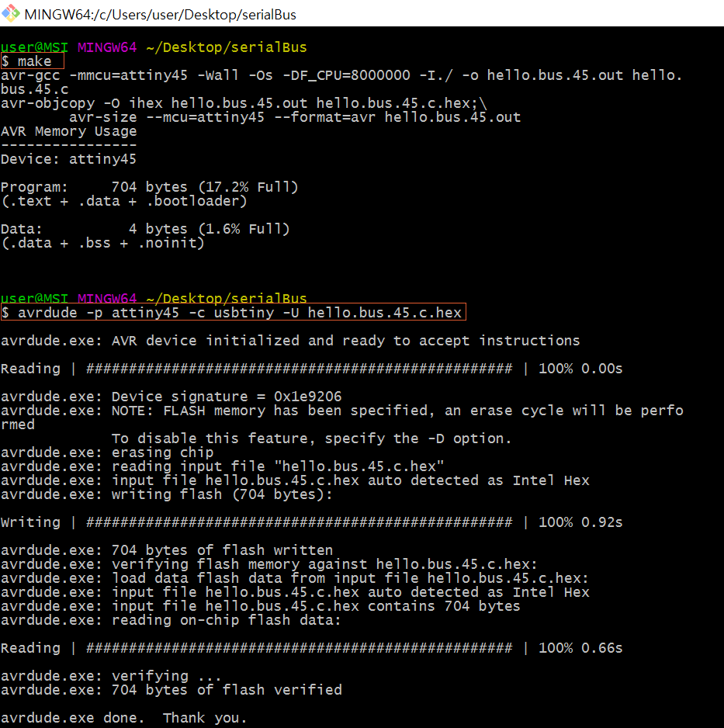724x728 pixels.
Task: Click the Writing progress bar at 0.92s
Action: click(311, 522)
